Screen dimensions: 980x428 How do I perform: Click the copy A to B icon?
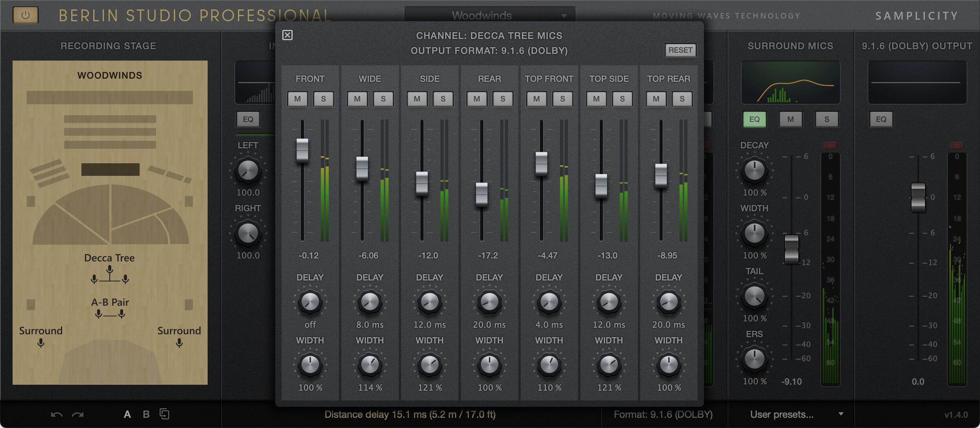coord(164,414)
